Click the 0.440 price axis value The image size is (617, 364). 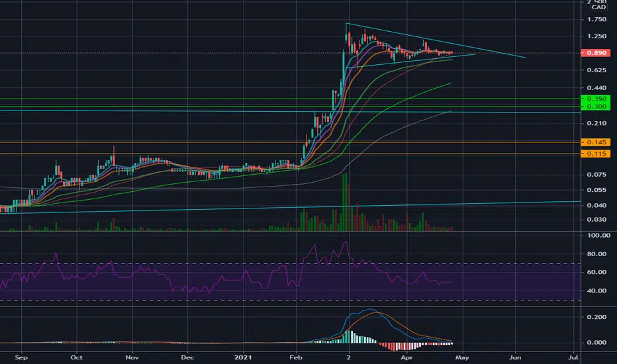[x=596, y=88]
